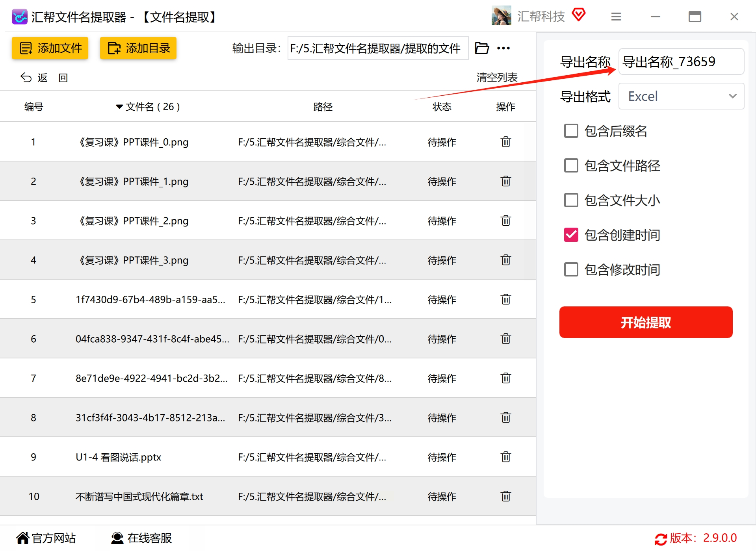Sort list by the 文件名 column arrow
Image resolution: width=756 pixels, height=551 pixels.
[x=119, y=107]
